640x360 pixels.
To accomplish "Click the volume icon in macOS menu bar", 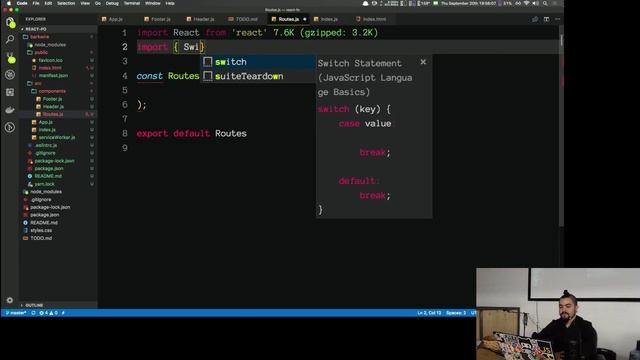I will point(536,3).
